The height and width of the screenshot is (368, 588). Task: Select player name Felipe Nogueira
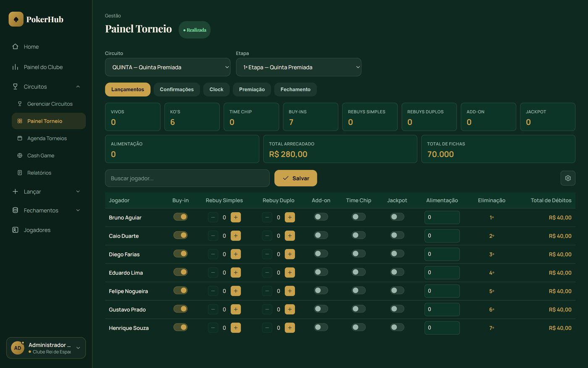[x=128, y=291]
